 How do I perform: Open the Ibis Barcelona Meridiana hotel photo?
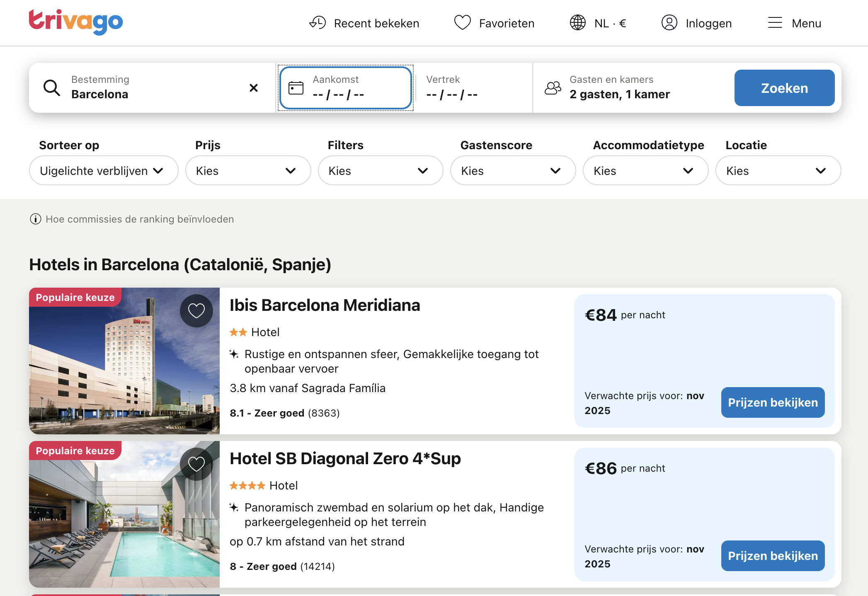click(124, 361)
